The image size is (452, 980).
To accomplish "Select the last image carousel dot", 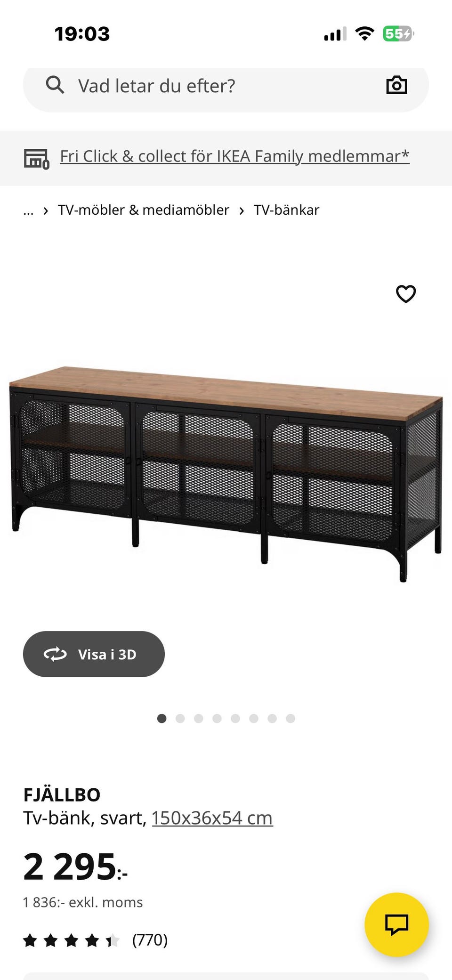I will point(291,718).
